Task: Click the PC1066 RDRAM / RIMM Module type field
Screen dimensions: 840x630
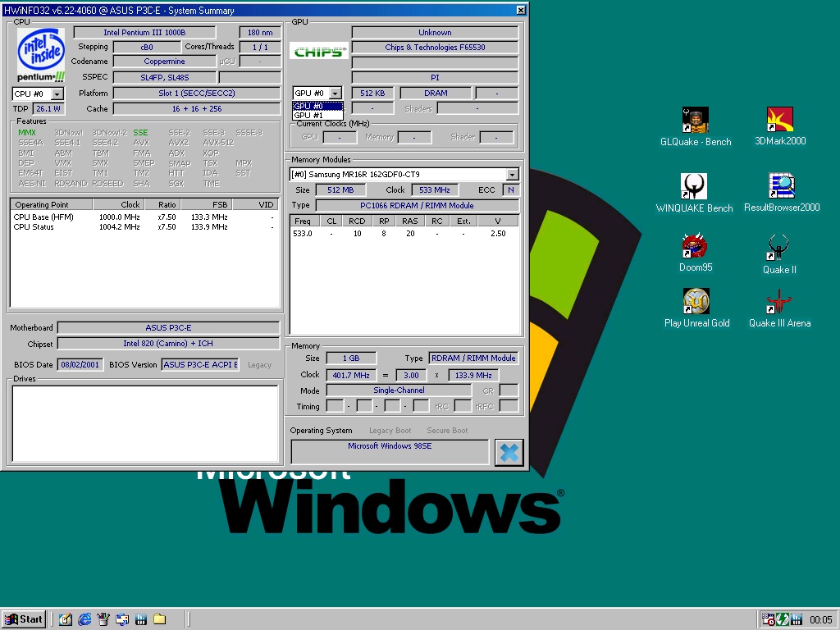Action: point(418,206)
